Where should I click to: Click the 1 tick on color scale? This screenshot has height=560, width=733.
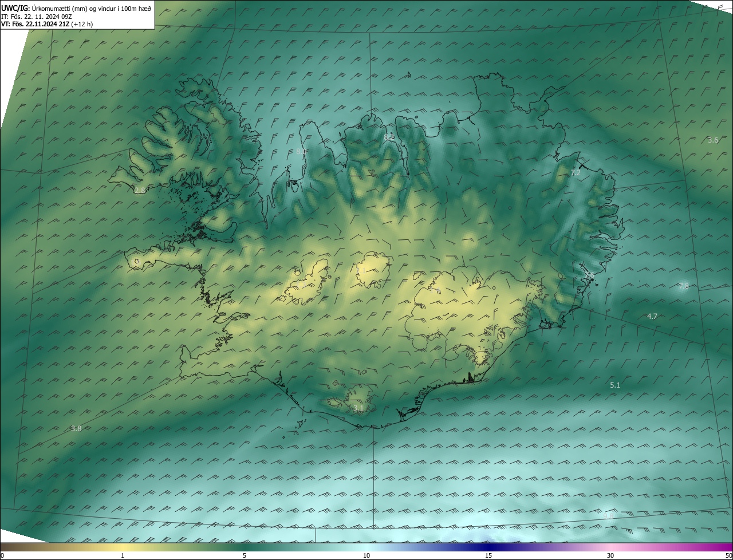[123, 555]
